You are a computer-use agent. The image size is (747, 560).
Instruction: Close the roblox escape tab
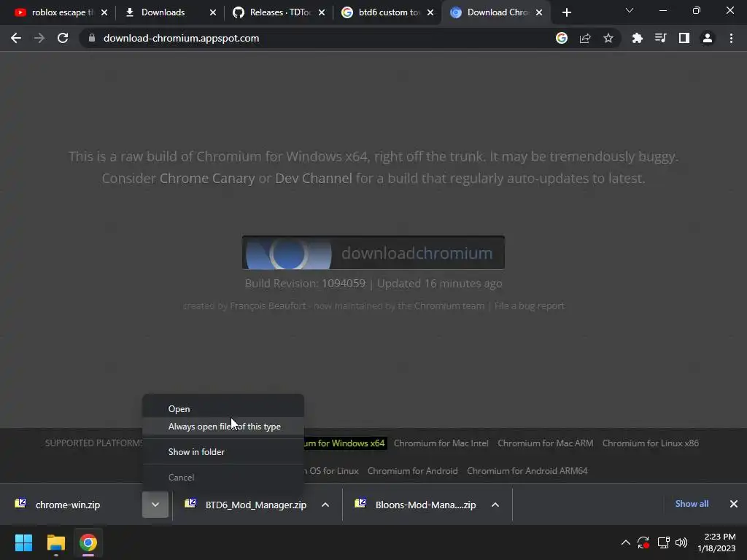coord(104,13)
